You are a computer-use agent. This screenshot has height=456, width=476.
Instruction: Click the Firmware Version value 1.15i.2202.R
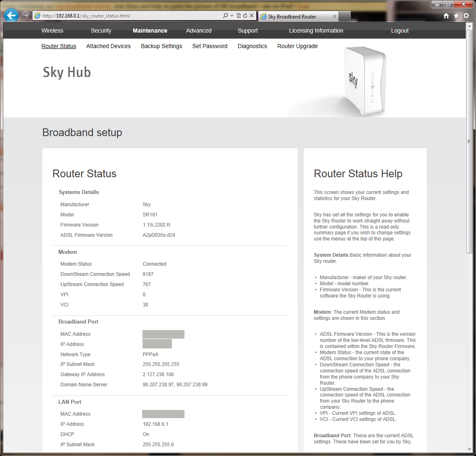(156, 225)
